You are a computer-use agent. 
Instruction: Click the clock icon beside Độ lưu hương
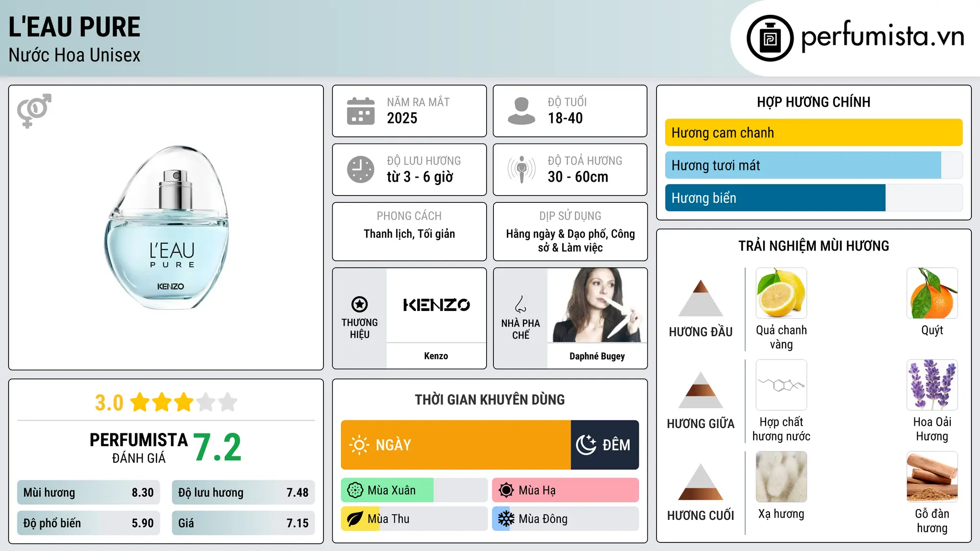[361, 169]
